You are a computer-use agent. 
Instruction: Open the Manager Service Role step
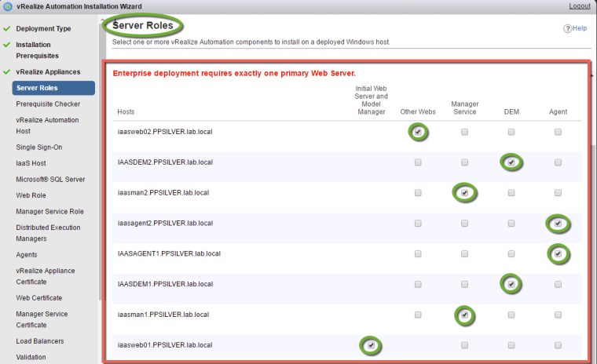[x=49, y=212]
